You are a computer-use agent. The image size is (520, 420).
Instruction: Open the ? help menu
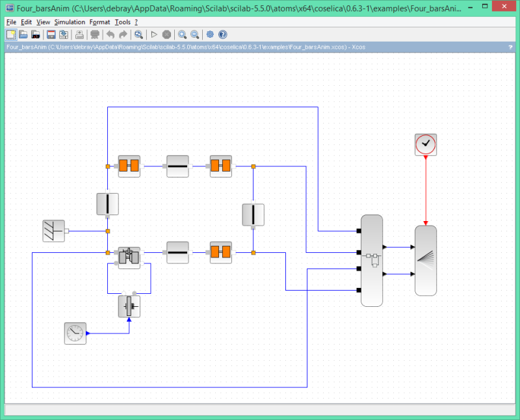pyautogui.click(x=136, y=22)
